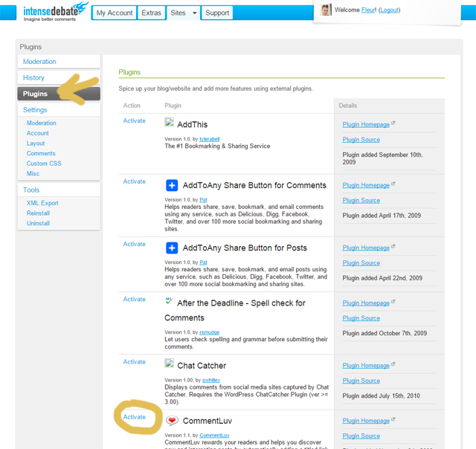Open the Tools sidebar section
Viewport: 476px width, 449px height.
click(59, 190)
